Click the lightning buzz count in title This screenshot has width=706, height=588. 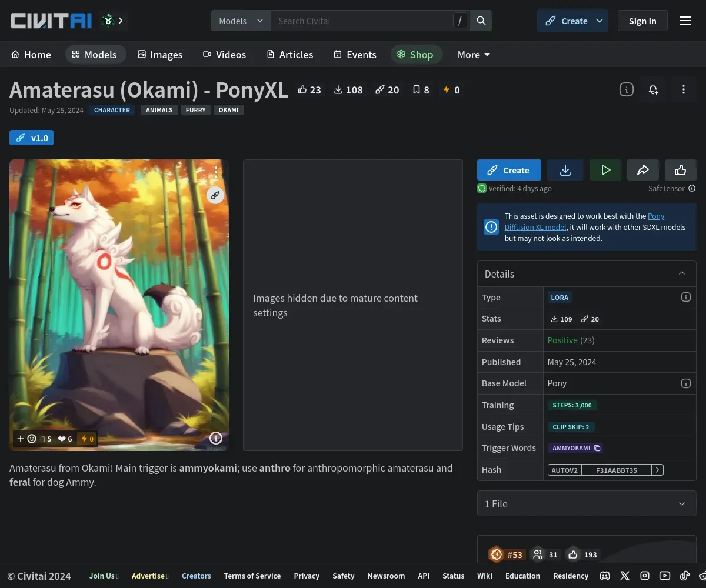coord(451,90)
